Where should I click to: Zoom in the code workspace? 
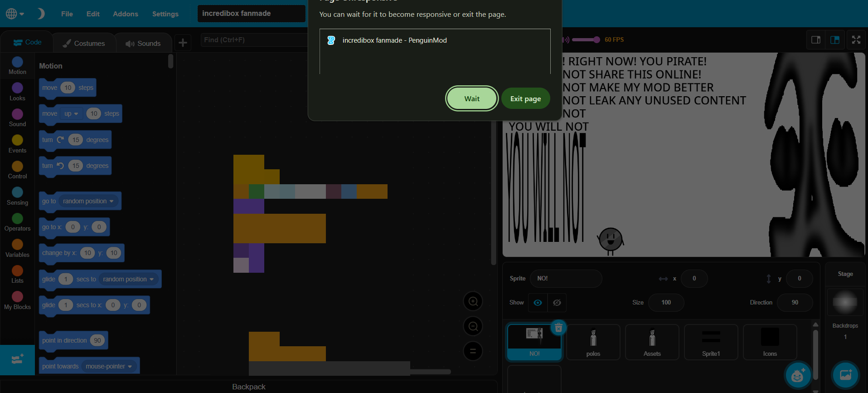pyautogui.click(x=473, y=301)
